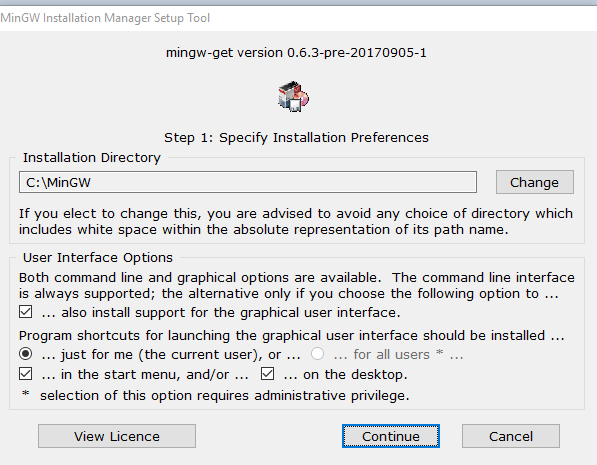The width and height of the screenshot is (597, 465).
Task: Toggle the on the desktop shortcut checkbox
Action: pos(267,374)
